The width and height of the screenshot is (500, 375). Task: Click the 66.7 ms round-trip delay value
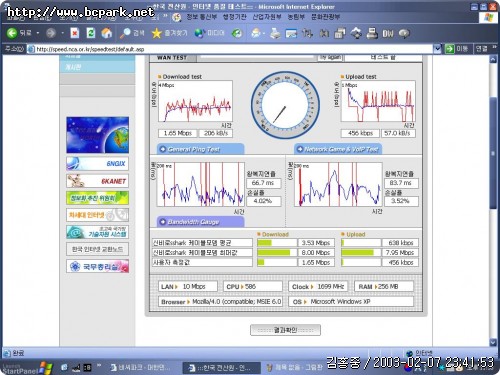263,183
